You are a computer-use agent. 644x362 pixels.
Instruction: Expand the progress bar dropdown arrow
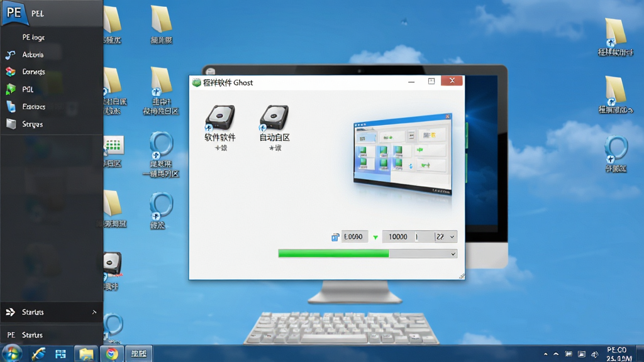click(453, 254)
